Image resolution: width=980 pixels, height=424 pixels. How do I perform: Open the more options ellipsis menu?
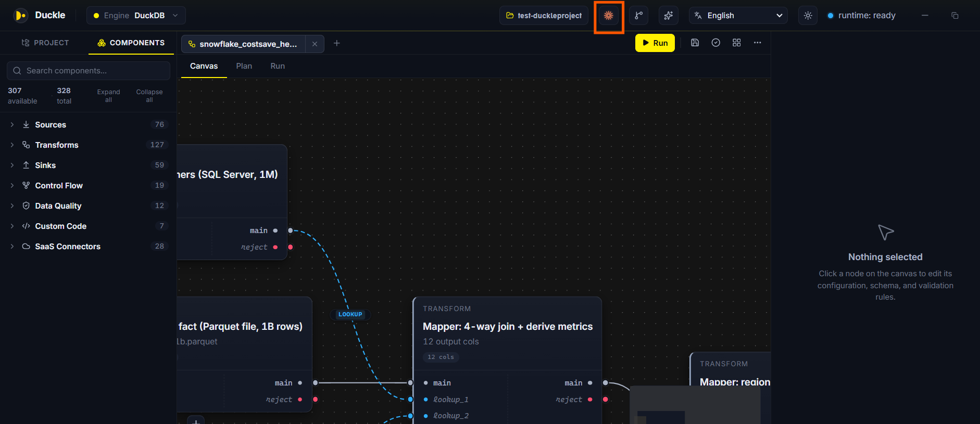click(x=758, y=43)
